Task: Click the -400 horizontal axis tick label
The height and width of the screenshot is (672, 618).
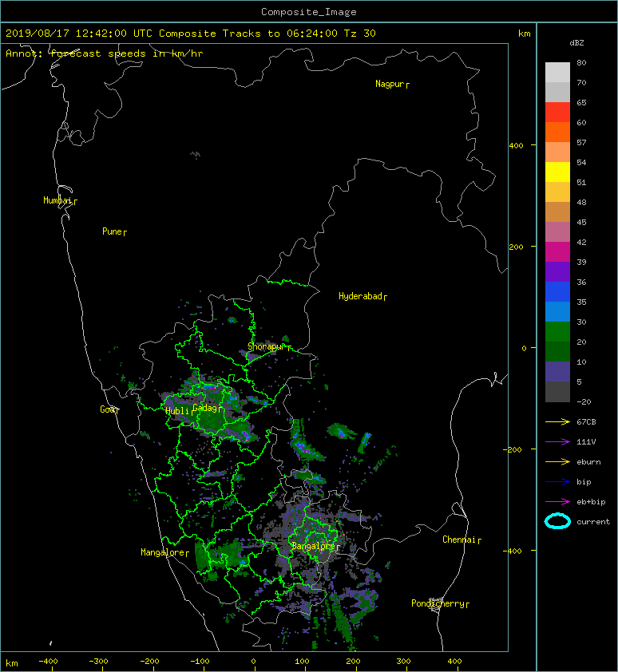Action: 48,662
